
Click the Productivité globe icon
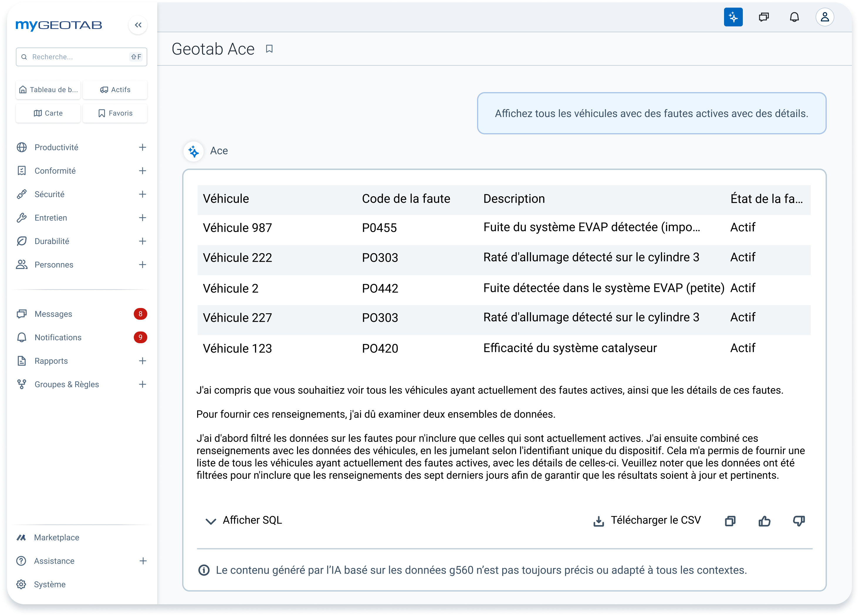(22, 147)
